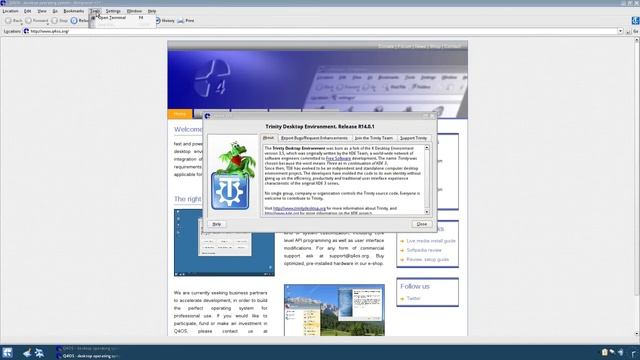Click the Stop toolbar icon
The height and width of the screenshot is (360, 640).
(x=54, y=20)
